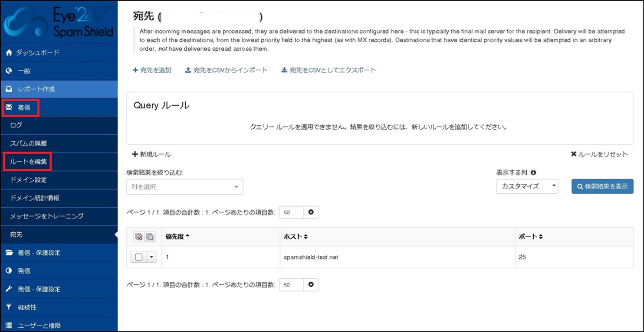Click ルールをリセット

[x=599, y=154]
